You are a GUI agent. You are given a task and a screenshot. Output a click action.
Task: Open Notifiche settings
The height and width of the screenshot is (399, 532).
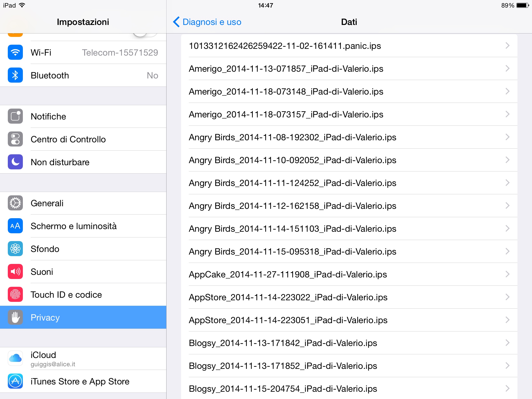83,116
